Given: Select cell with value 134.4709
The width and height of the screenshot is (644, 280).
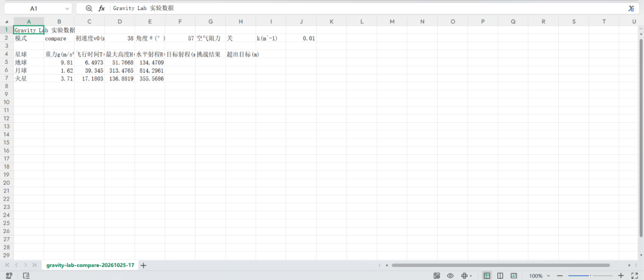Looking at the screenshot, I should [150, 63].
